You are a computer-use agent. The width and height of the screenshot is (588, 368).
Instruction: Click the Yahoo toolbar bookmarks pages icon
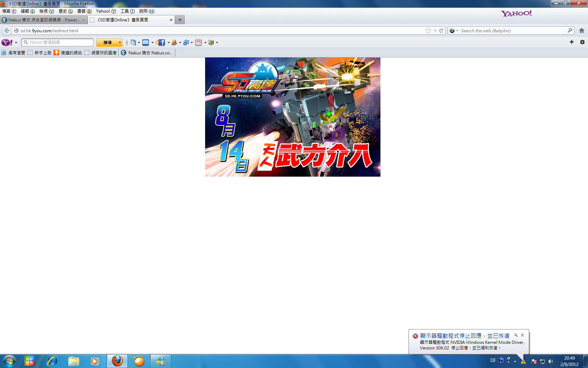tap(133, 42)
